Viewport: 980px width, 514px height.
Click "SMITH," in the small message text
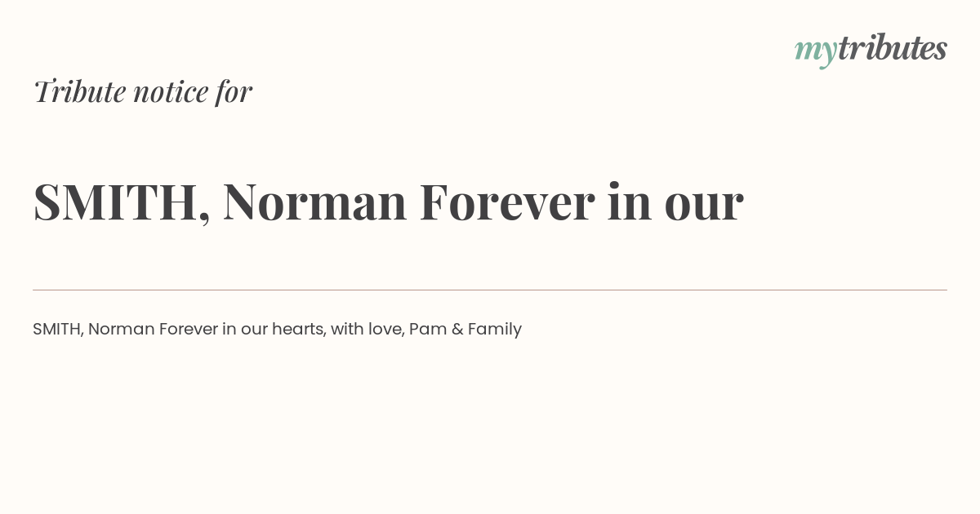[58, 329]
